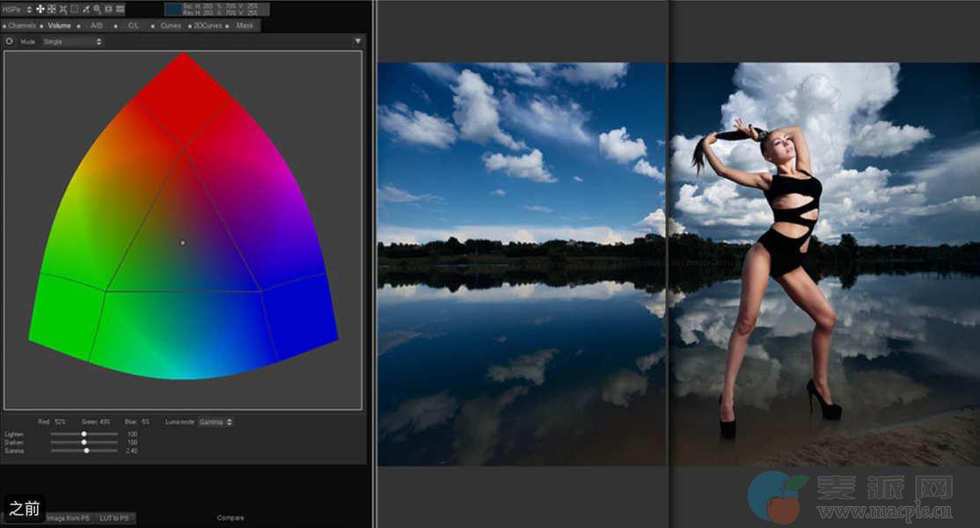Click the LUT to PS button

point(115,518)
